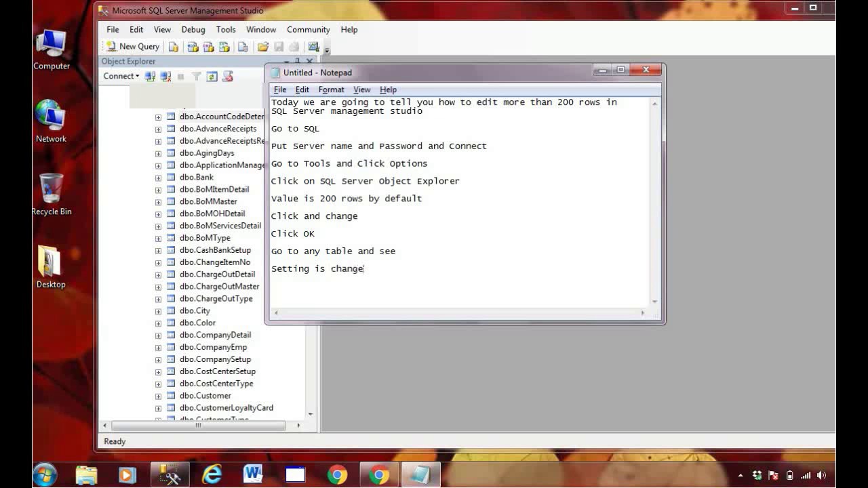
Task: Click inside the Notepad text area
Action: 460,203
